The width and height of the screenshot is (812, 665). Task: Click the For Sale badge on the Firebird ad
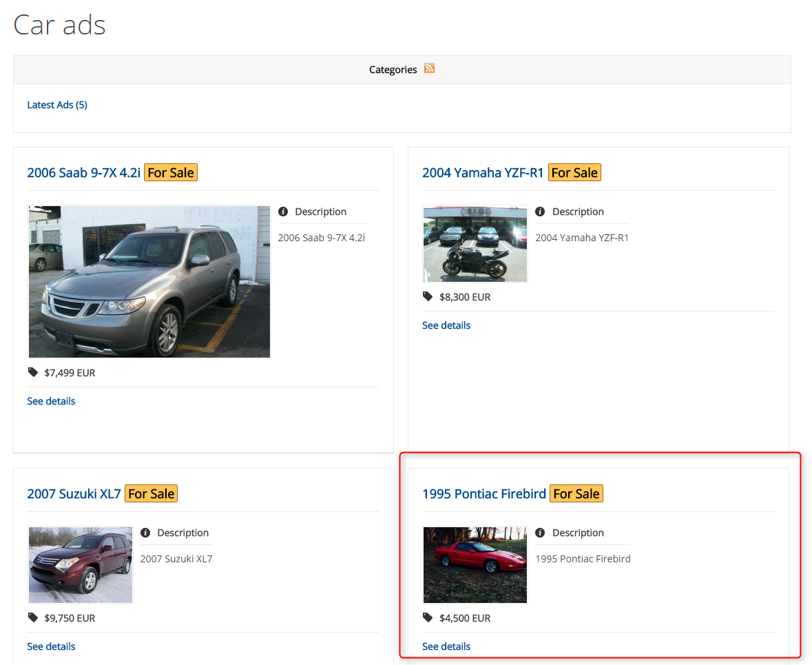(576, 493)
